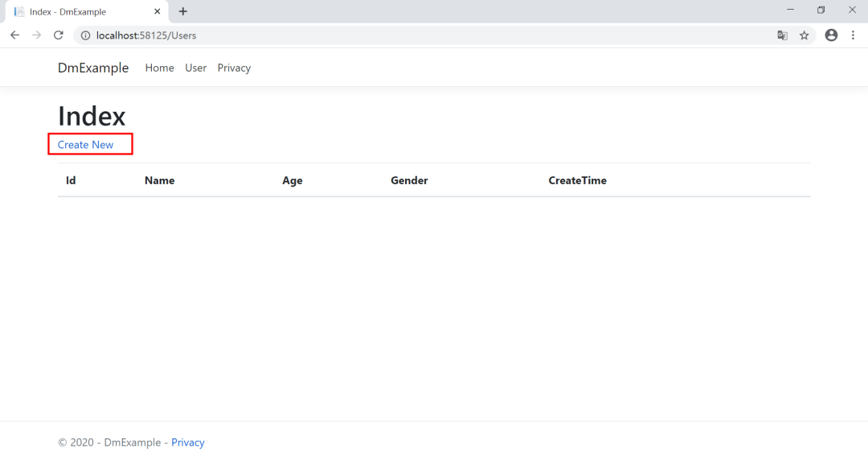The width and height of the screenshot is (868, 461).
Task: Open the Chrome three-dot menu
Action: click(x=853, y=35)
